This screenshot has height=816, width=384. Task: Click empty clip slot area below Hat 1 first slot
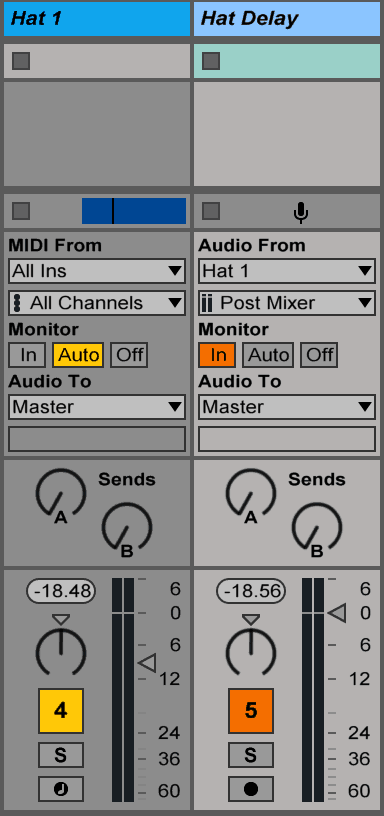click(97, 134)
